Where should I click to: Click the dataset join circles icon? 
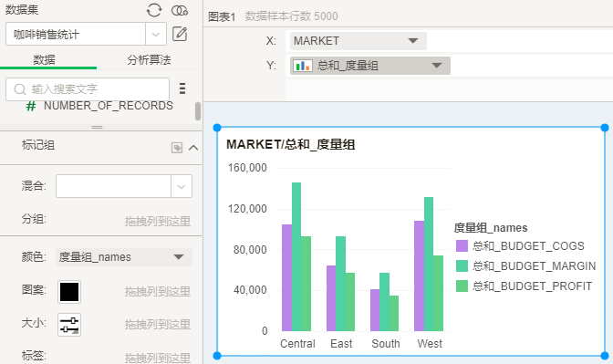pyautogui.click(x=180, y=11)
